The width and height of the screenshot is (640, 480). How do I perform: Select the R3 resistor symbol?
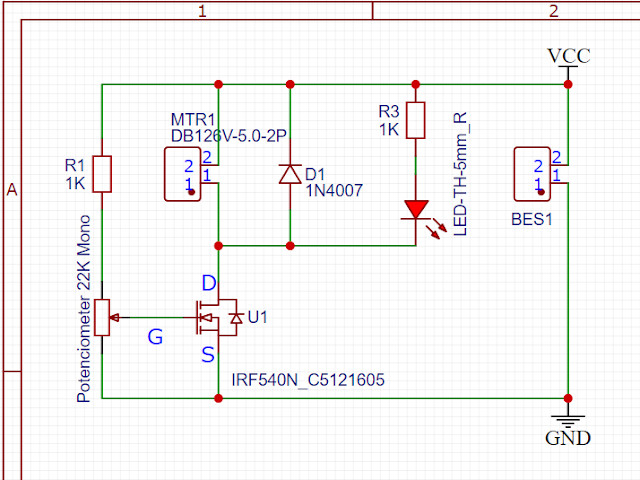tap(416, 120)
